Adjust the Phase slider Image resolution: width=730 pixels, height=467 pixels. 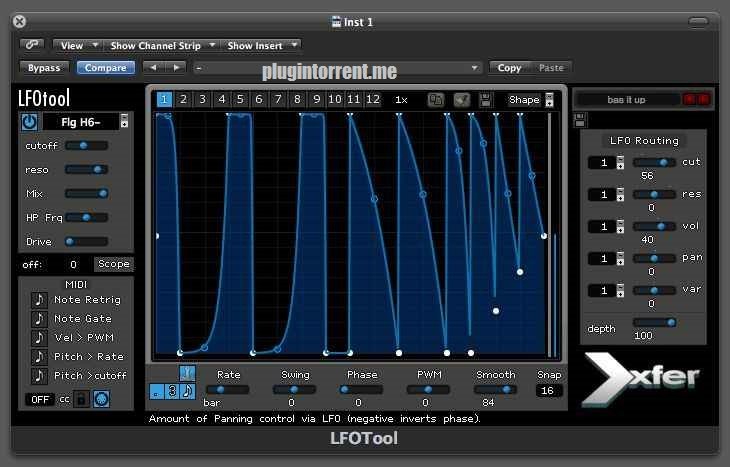361,390
